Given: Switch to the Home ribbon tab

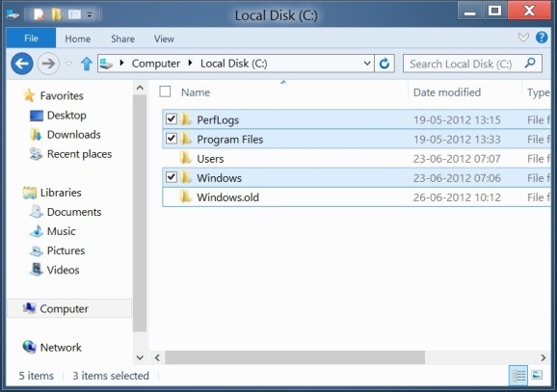Looking at the screenshot, I should click(x=77, y=39).
